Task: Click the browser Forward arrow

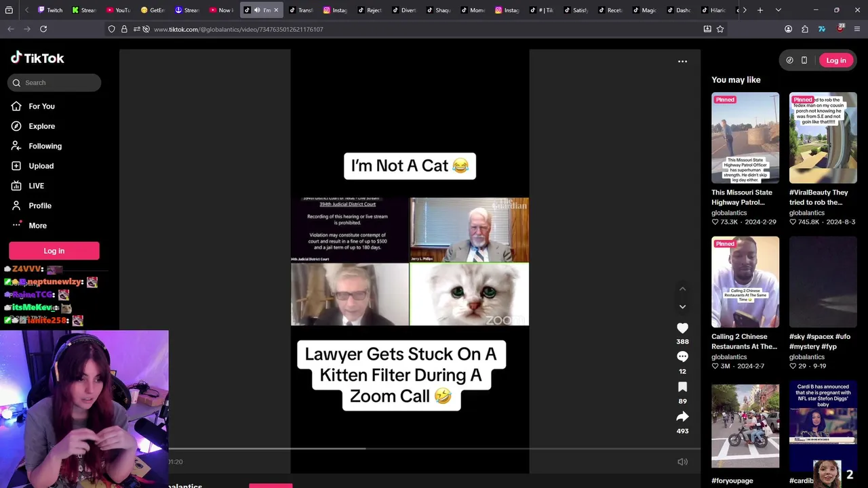Action: tap(27, 29)
